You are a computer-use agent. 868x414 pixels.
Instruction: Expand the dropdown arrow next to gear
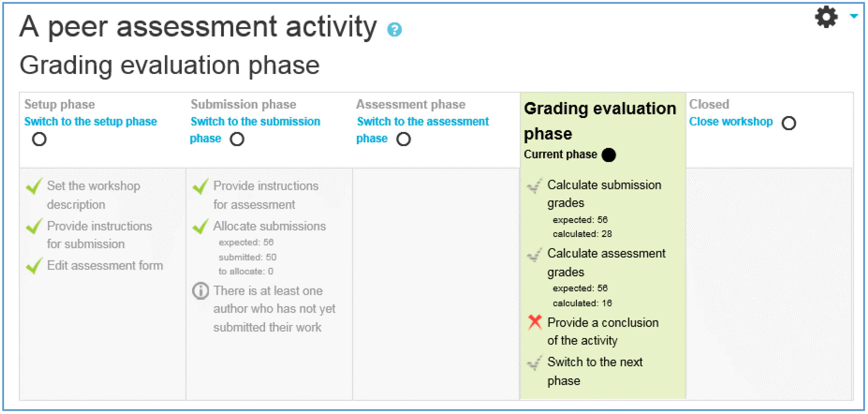click(x=853, y=16)
